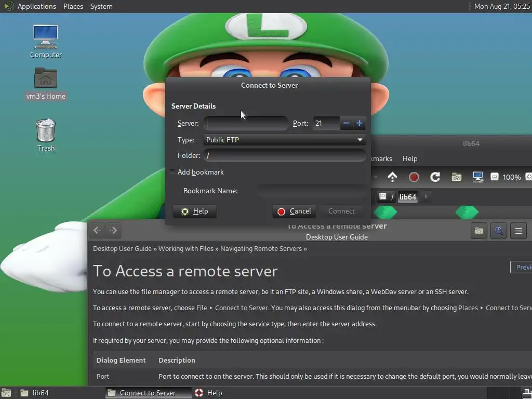Reload the lib64 folder view
Viewport: 532px width, 399px height.
435,177
